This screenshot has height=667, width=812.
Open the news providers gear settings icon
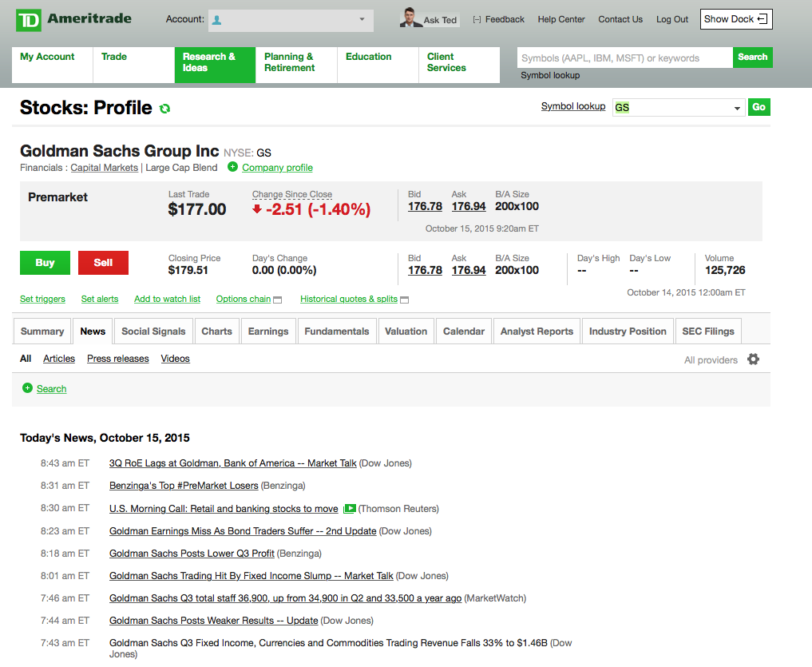pyautogui.click(x=753, y=359)
